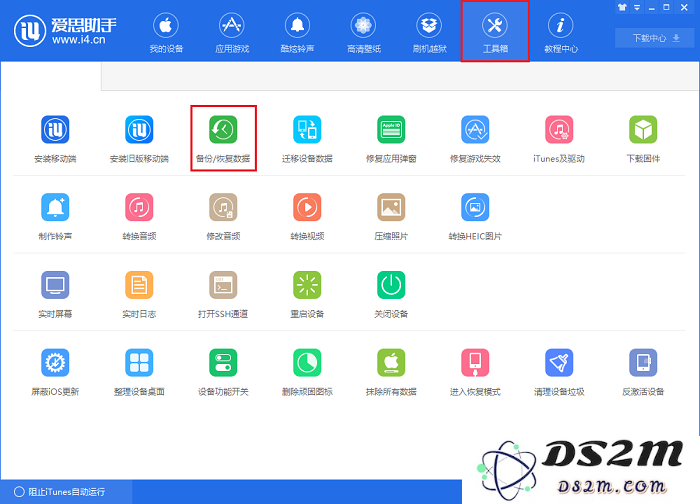Click the 下载中心 button
700x504 pixels.
654,38
